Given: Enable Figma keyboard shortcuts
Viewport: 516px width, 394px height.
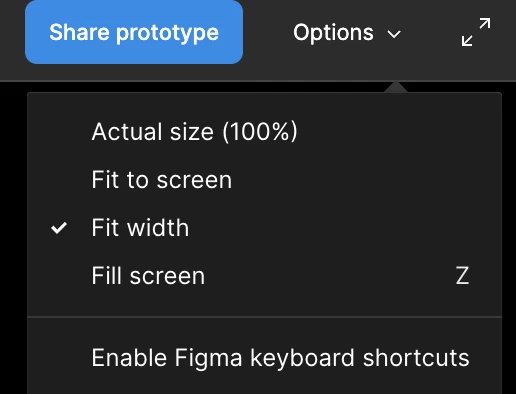Looking at the screenshot, I should [x=264, y=358].
